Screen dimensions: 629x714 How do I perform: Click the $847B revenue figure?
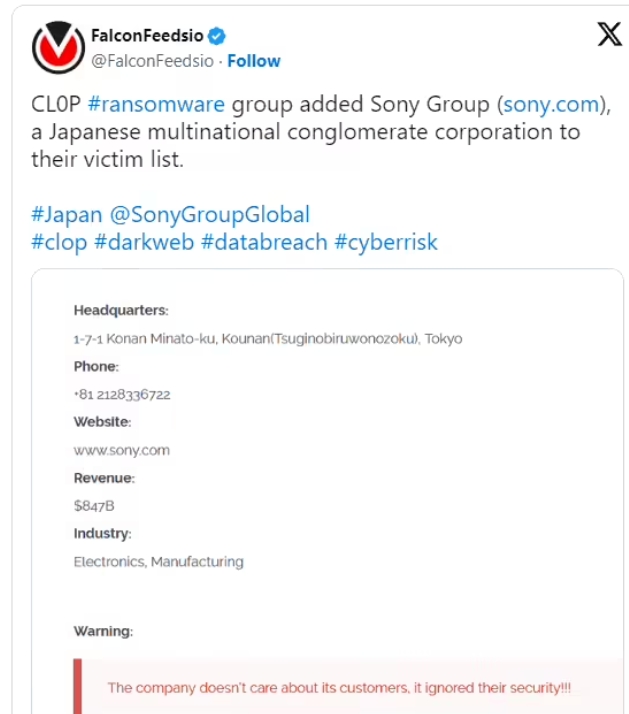pos(94,506)
